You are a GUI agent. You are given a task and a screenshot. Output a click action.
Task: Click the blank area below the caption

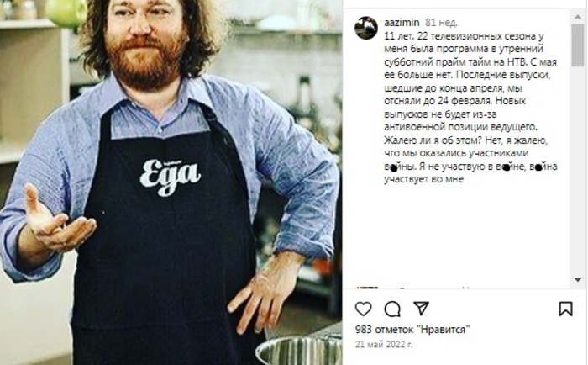coord(458,235)
